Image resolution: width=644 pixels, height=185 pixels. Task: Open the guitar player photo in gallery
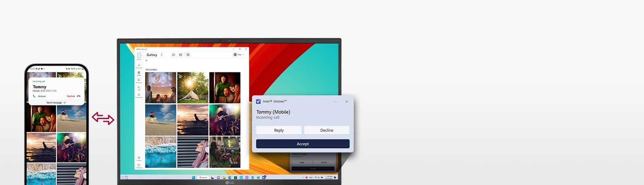[x=225, y=120]
